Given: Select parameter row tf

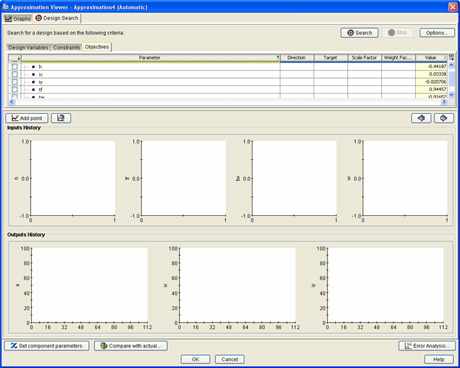Looking at the screenshot, I should pyautogui.click(x=151, y=89).
